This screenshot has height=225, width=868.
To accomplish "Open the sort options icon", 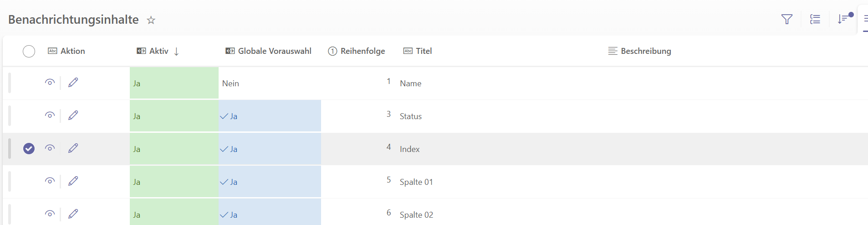I will pos(843,19).
